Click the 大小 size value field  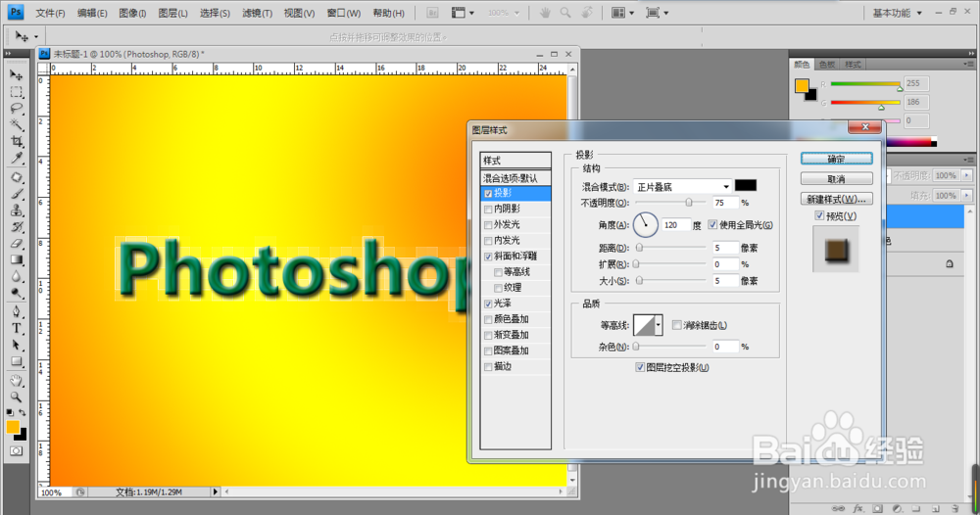[725, 281]
